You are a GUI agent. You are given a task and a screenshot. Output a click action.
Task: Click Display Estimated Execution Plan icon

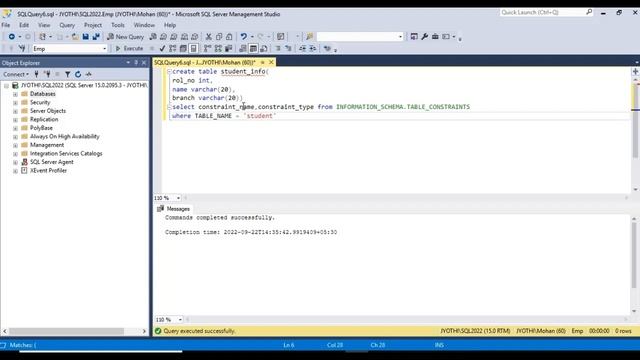pos(173,49)
